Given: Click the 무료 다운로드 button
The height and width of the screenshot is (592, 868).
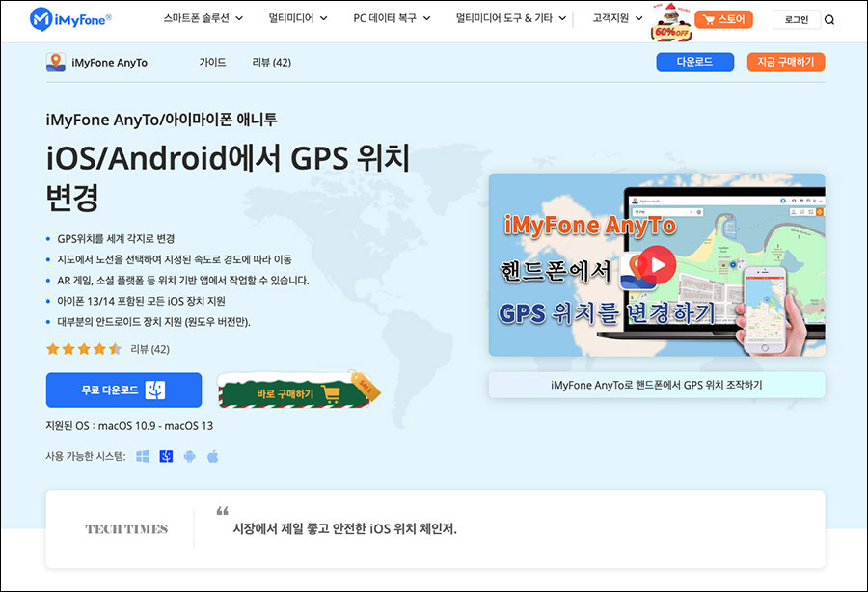Looking at the screenshot, I should (123, 390).
